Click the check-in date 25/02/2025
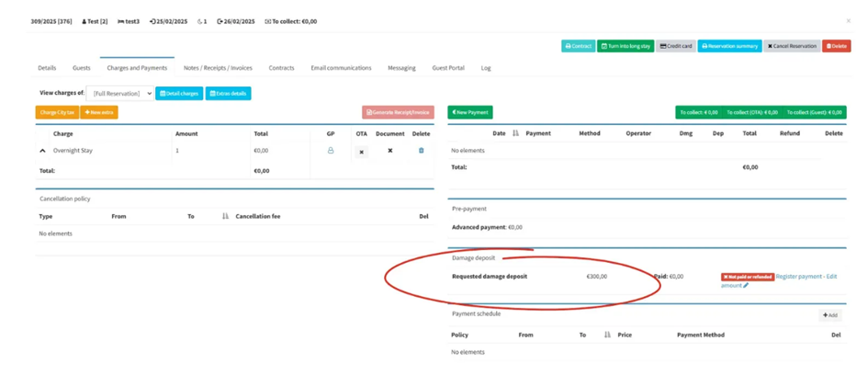 click(168, 21)
